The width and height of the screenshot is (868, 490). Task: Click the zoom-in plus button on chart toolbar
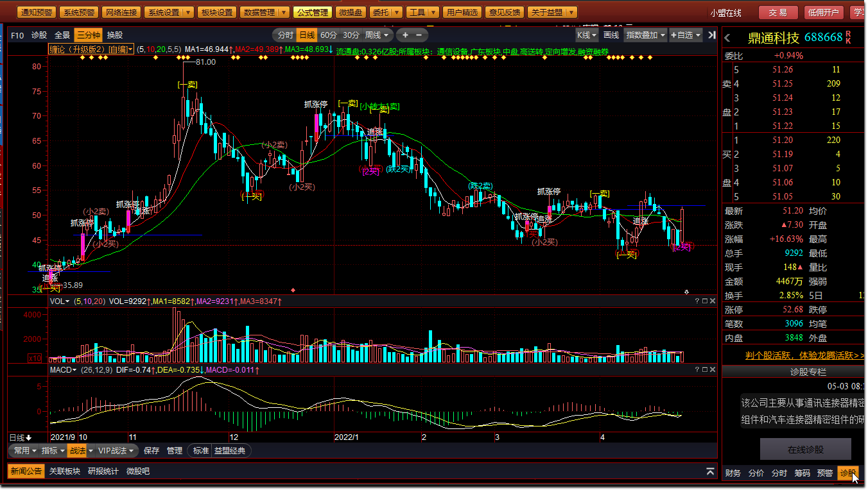pos(405,35)
